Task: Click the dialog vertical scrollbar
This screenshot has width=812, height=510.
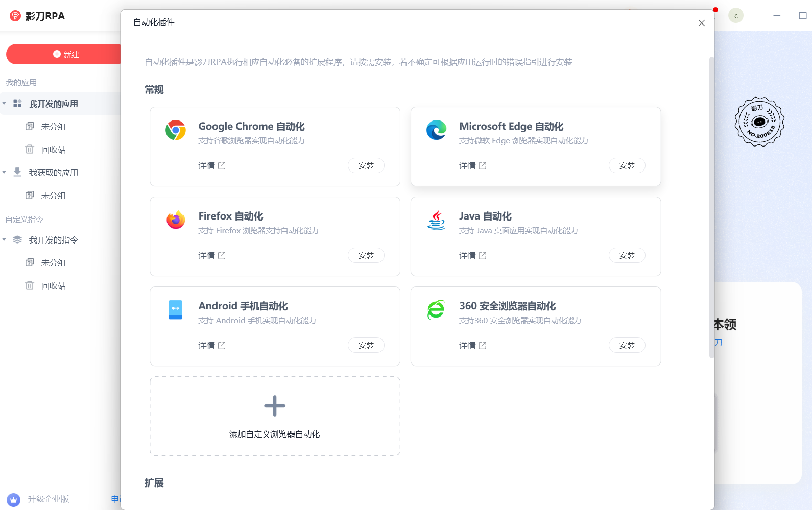Action: pos(711,207)
